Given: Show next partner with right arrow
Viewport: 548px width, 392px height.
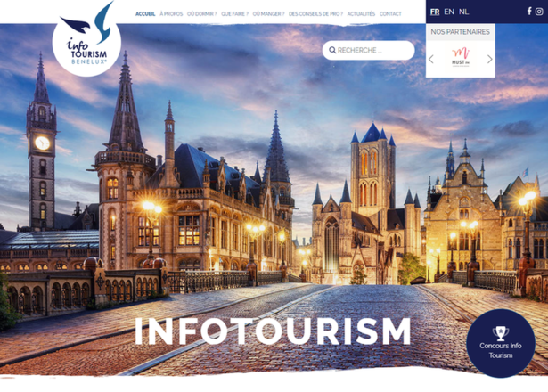Looking at the screenshot, I should click(x=490, y=60).
